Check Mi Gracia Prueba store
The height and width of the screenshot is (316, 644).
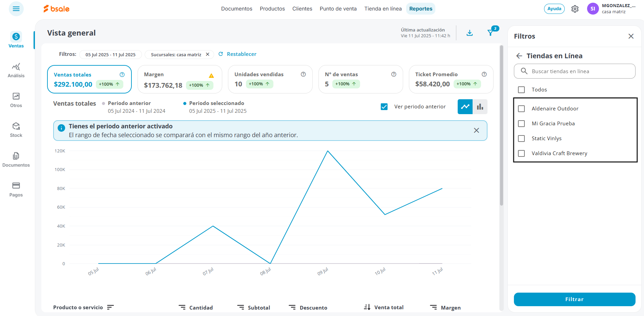[x=521, y=124]
